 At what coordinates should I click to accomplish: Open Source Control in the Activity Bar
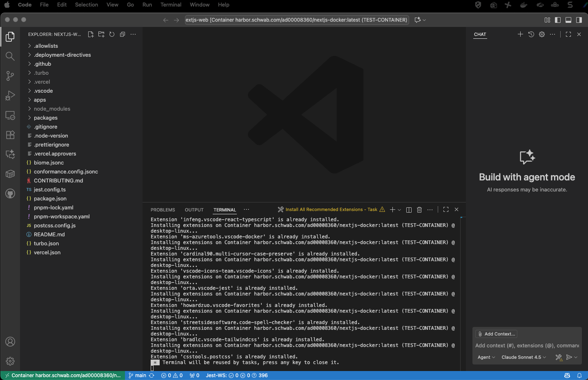pos(10,76)
